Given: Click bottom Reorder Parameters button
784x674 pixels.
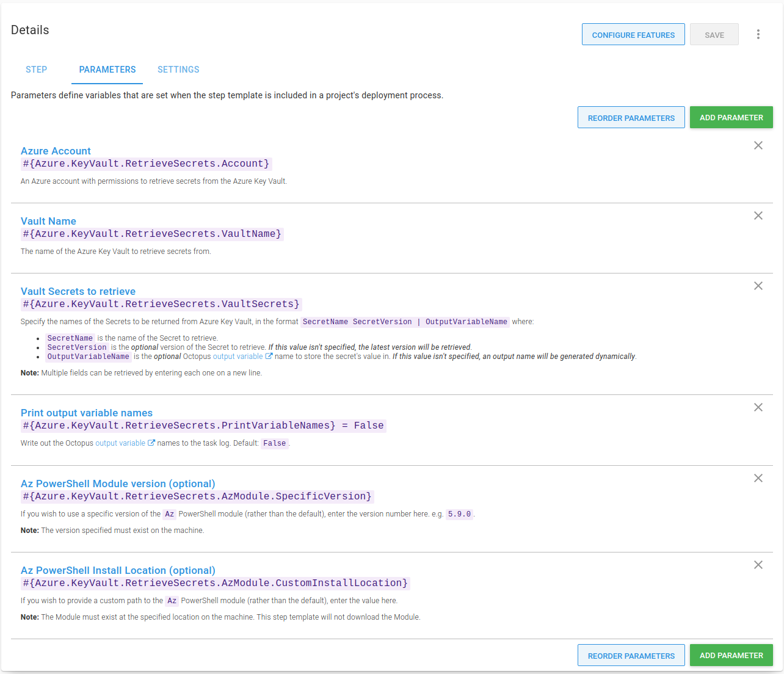Looking at the screenshot, I should pos(631,656).
